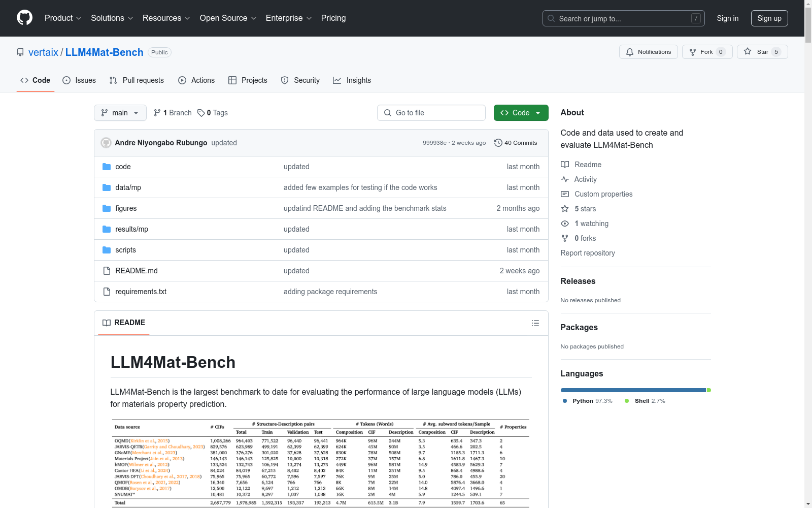Click the repository icon beside vertaix
This screenshot has width=812, height=508.
click(x=20, y=52)
